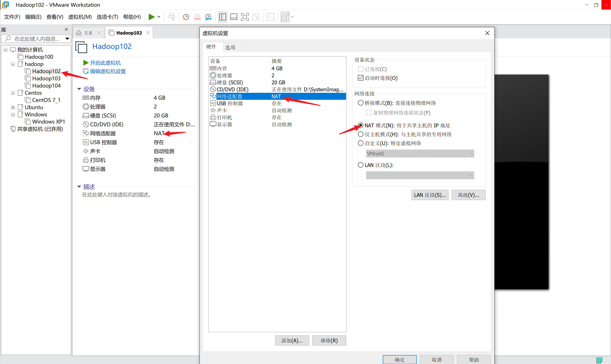The image size is (611, 364).
Task: Collapse the 我的计算机 tree node
Action: (5, 50)
